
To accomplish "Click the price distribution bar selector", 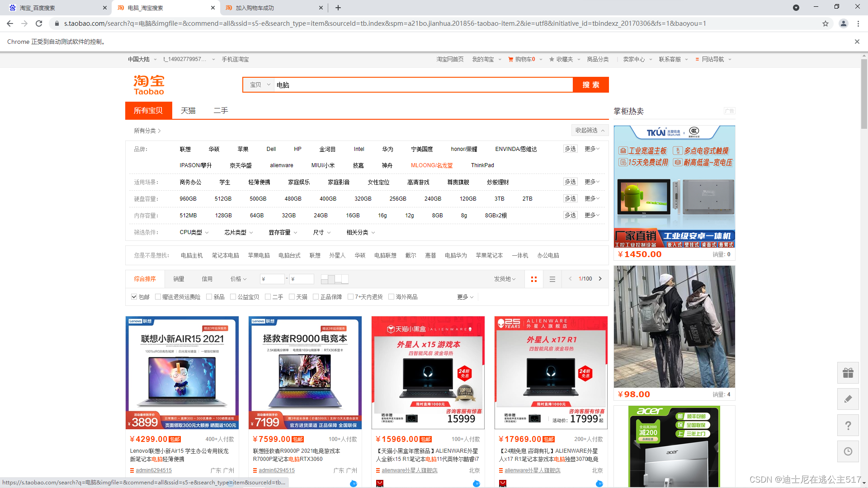I will [335, 279].
